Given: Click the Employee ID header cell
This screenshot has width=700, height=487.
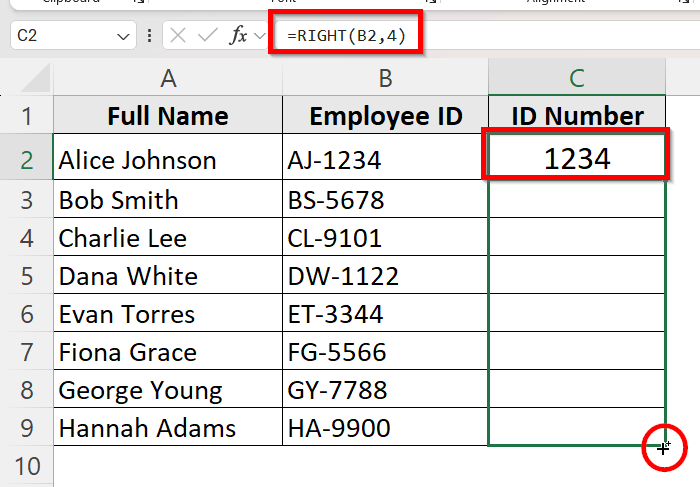Looking at the screenshot, I should point(385,116).
